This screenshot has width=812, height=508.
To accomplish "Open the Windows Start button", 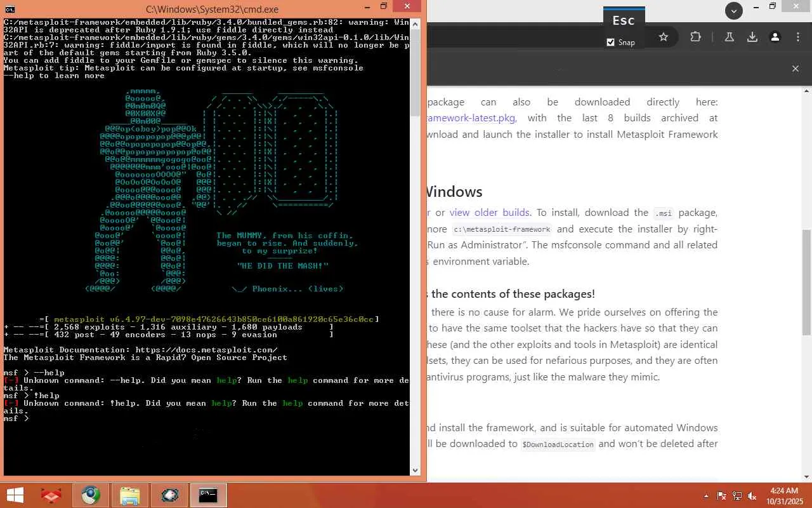I will (15, 495).
